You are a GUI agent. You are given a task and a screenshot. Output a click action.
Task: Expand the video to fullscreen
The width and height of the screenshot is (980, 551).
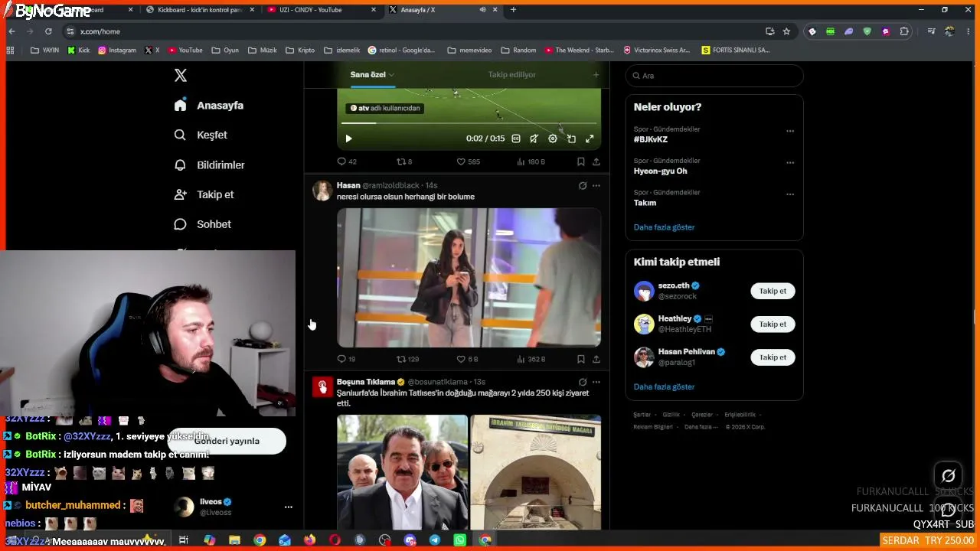click(590, 139)
